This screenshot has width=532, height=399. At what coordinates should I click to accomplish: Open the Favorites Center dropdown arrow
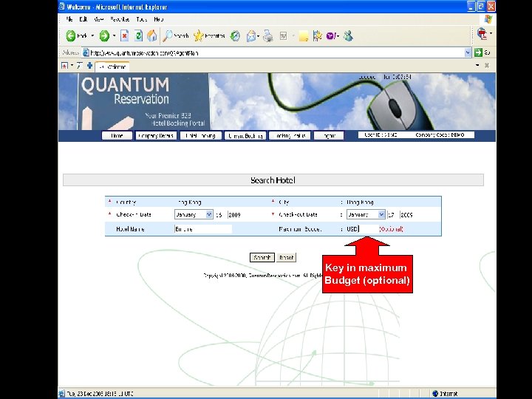(x=72, y=66)
